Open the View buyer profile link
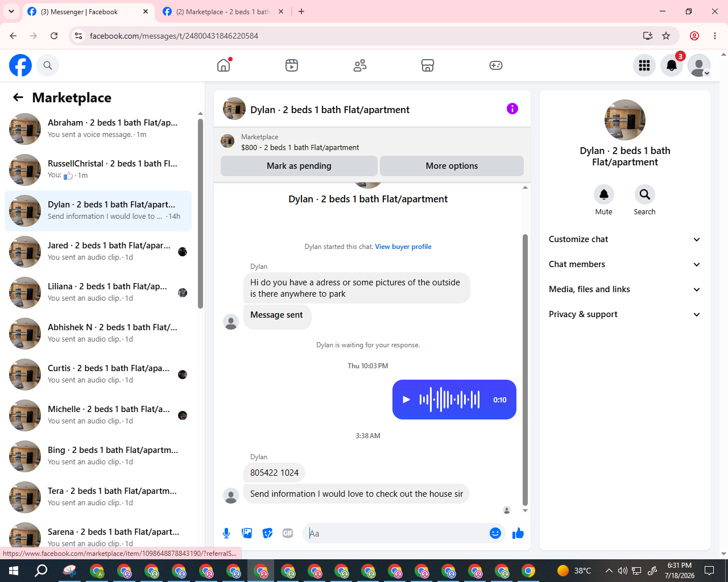The height and width of the screenshot is (582, 728). click(x=403, y=247)
